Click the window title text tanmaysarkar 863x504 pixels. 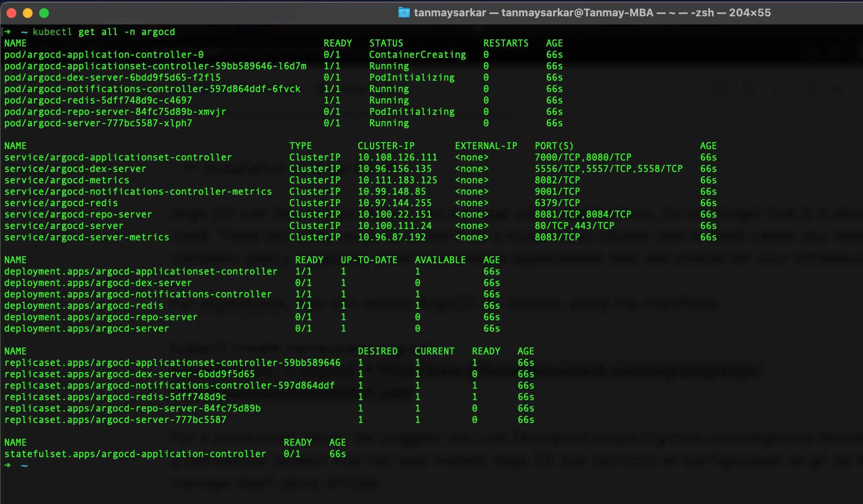(x=450, y=13)
